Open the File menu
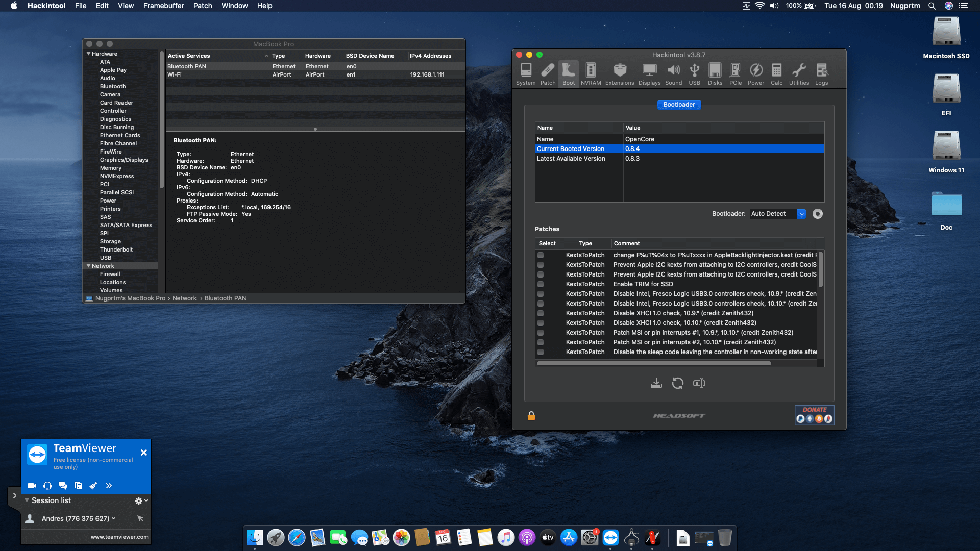980x551 pixels. point(81,6)
